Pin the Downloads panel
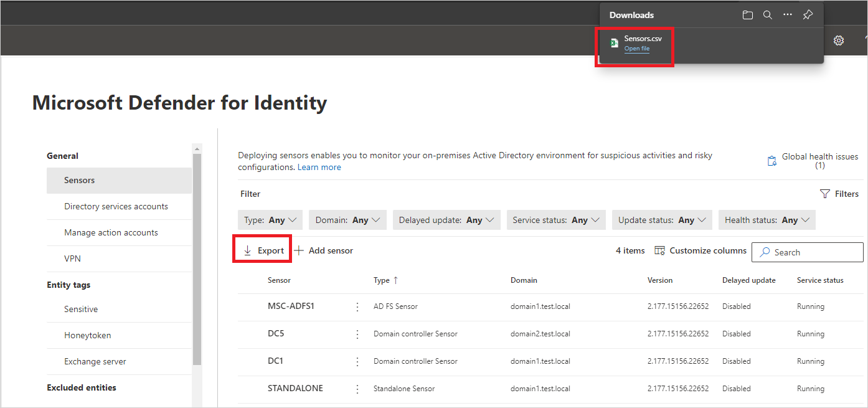This screenshot has height=408, width=868. pyautogui.click(x=808, y=15)
